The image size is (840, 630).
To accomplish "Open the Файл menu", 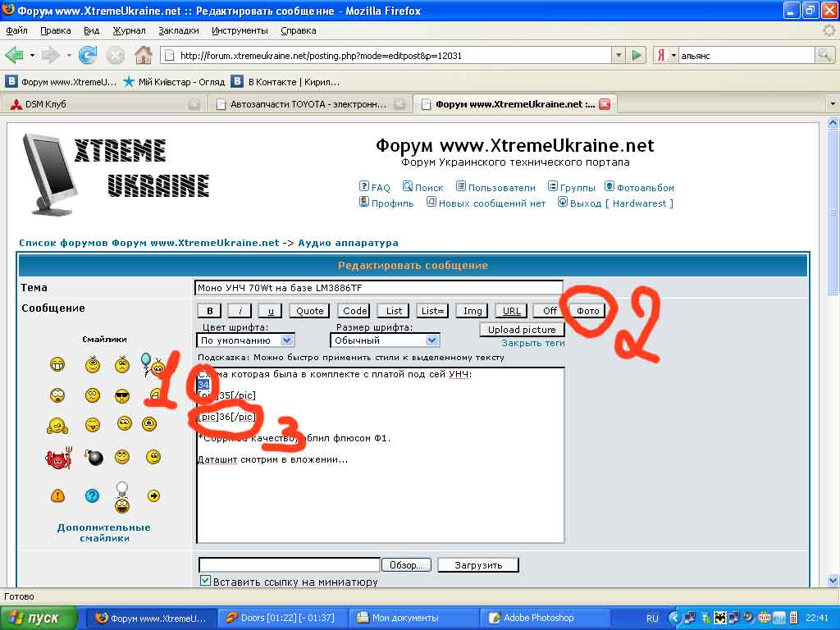I will tap(16, 30).
